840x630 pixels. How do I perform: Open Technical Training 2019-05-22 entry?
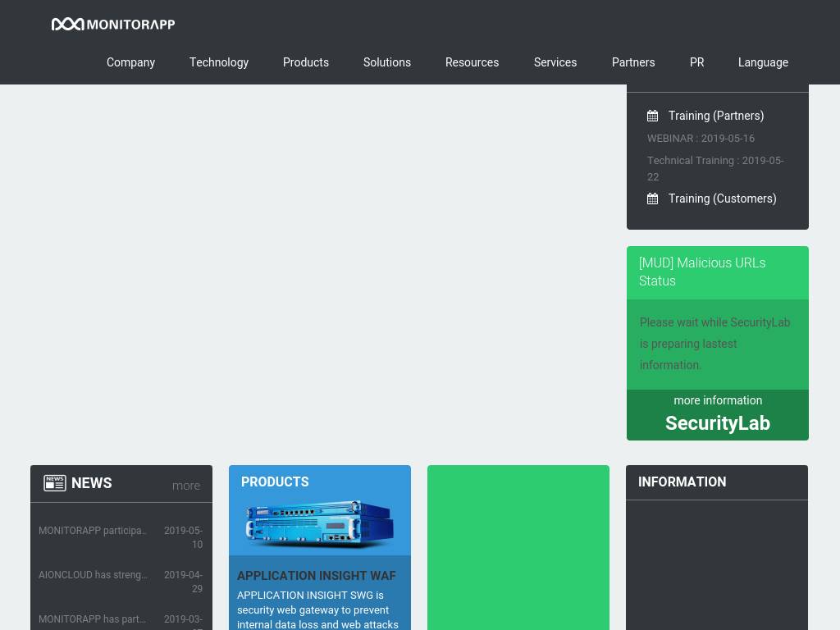(714, 168)
